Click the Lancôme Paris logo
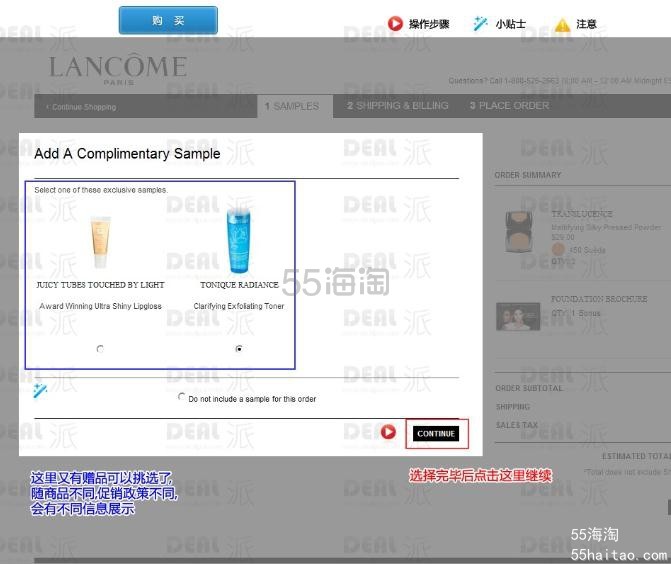The image size is (671, 564). pyautogui.click(x=118, y=69)
